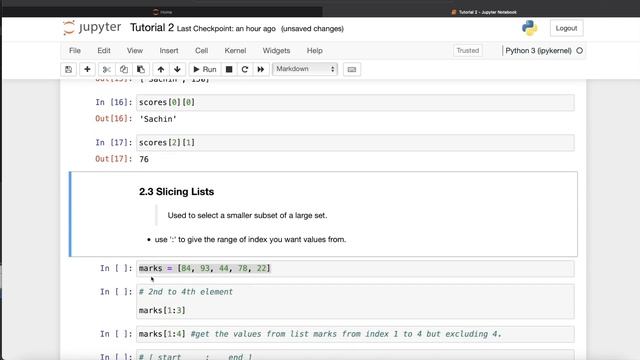
Task: Paste cells below icon
Action: coord(141,69)
